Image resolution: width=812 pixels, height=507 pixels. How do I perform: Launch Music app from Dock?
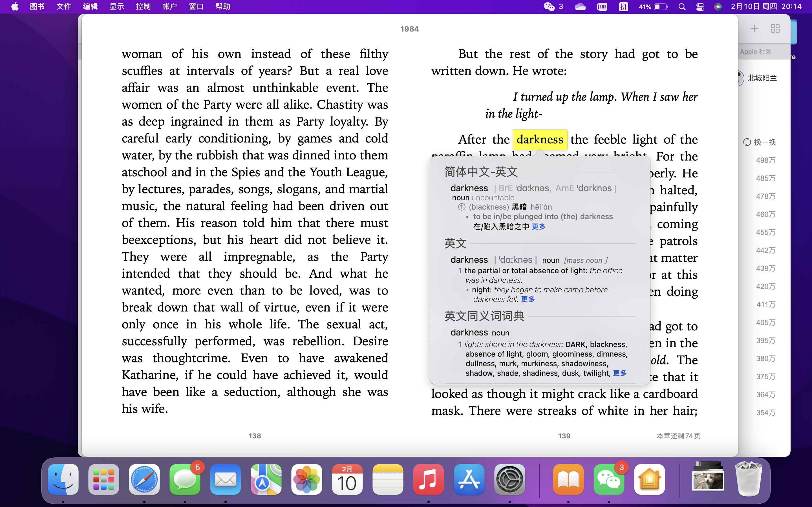point(428,479)
